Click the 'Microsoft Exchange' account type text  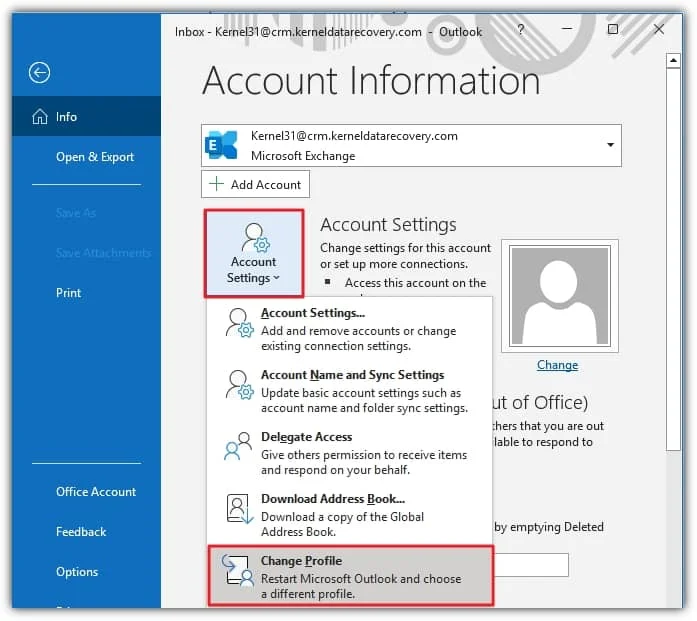303,156
